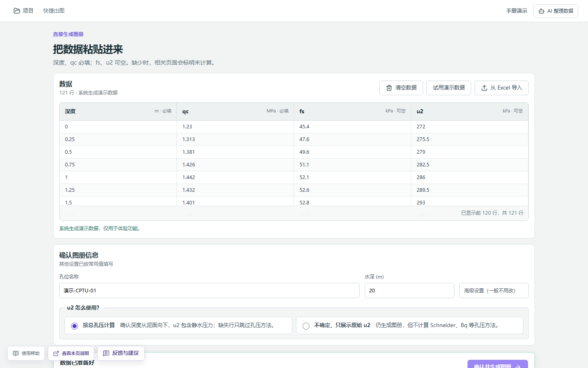Screen dimensions: 588x368
Task: Click the depth cell 1.25
Action: tap(118, 190)
